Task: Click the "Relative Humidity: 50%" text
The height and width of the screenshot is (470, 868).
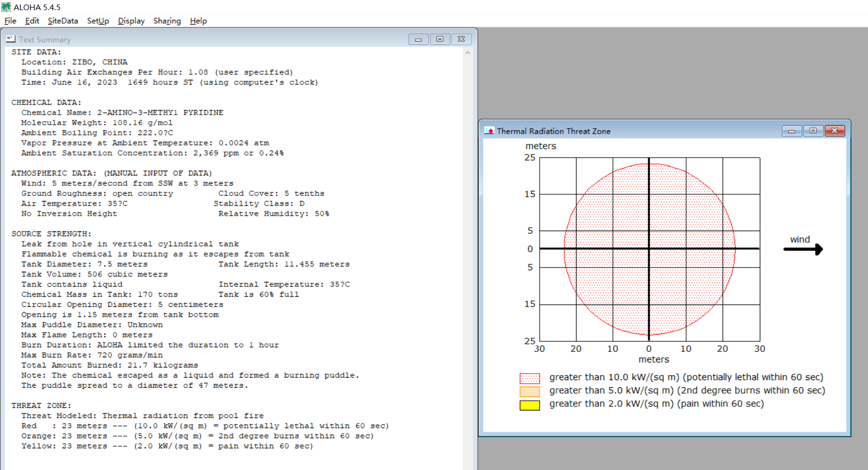Action: (x=274, y=214)
